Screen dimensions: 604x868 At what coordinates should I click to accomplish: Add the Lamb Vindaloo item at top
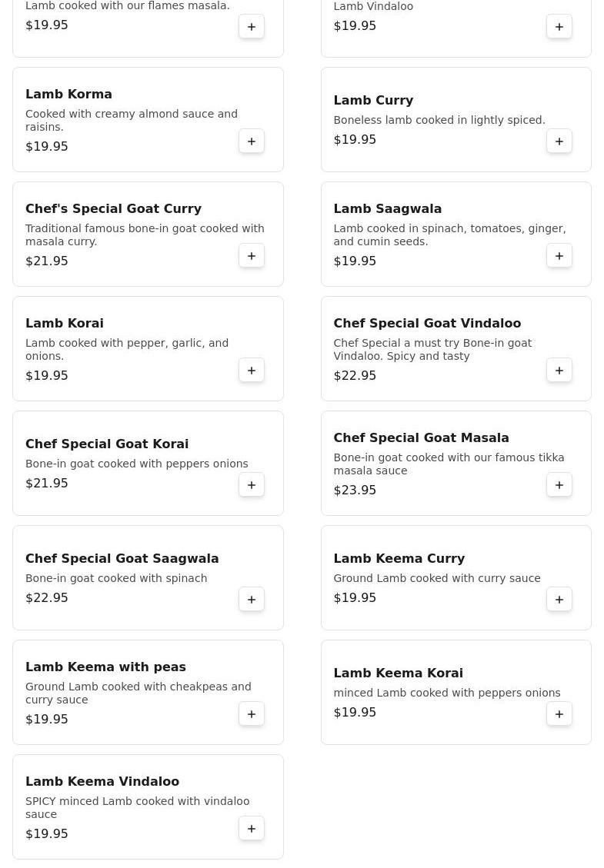[x=559, y=27]
